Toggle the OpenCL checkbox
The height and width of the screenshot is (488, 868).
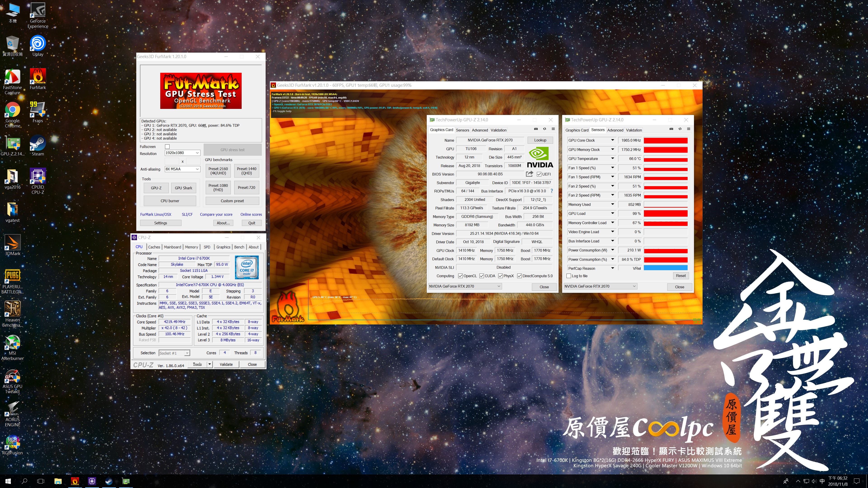click(x=460, y=276)
